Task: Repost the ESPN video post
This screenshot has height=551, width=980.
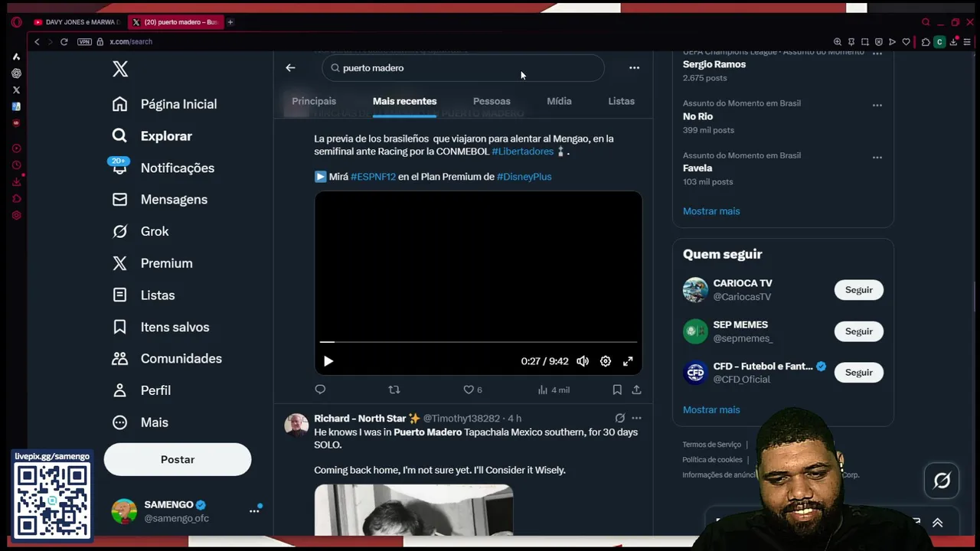Action: click(x=394, y=390)
